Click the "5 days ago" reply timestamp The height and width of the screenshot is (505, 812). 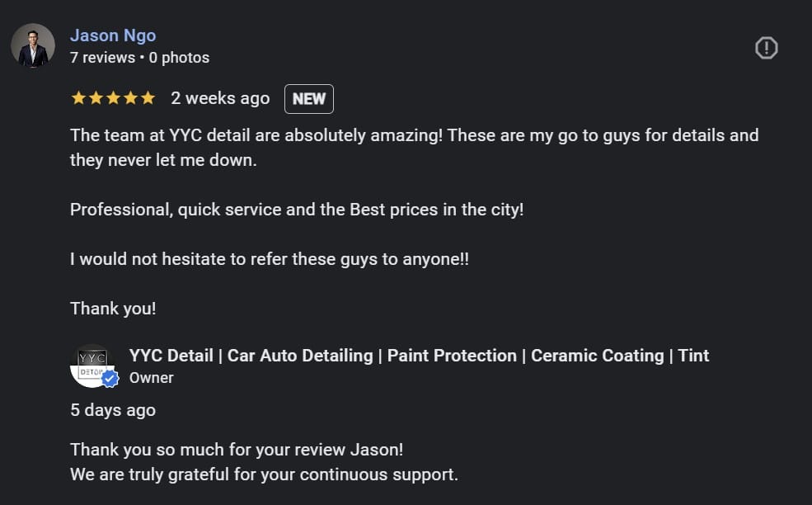pyautogui.click(x=113, y=409)
